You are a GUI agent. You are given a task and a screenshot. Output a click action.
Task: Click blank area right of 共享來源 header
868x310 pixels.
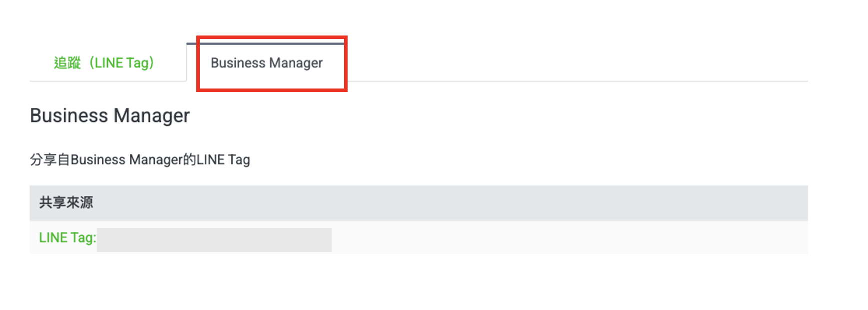(x=449, y=202)
